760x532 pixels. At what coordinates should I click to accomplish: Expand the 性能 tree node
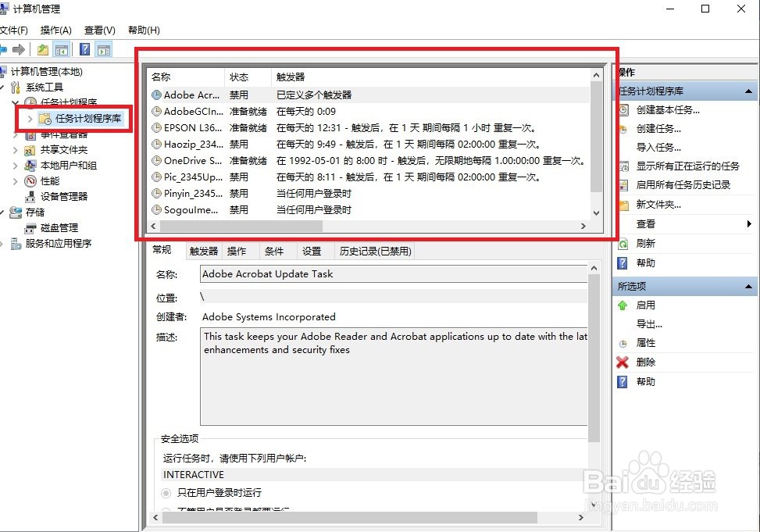pyautogui.click(x=16, y=181)
